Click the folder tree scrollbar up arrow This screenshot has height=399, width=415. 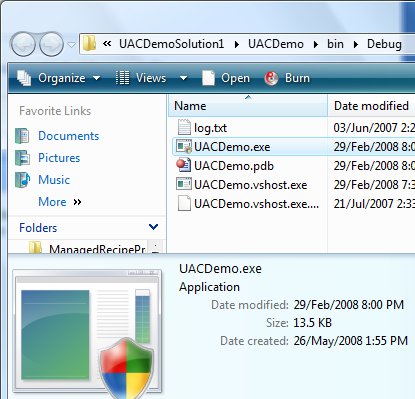tap(155, 246)
